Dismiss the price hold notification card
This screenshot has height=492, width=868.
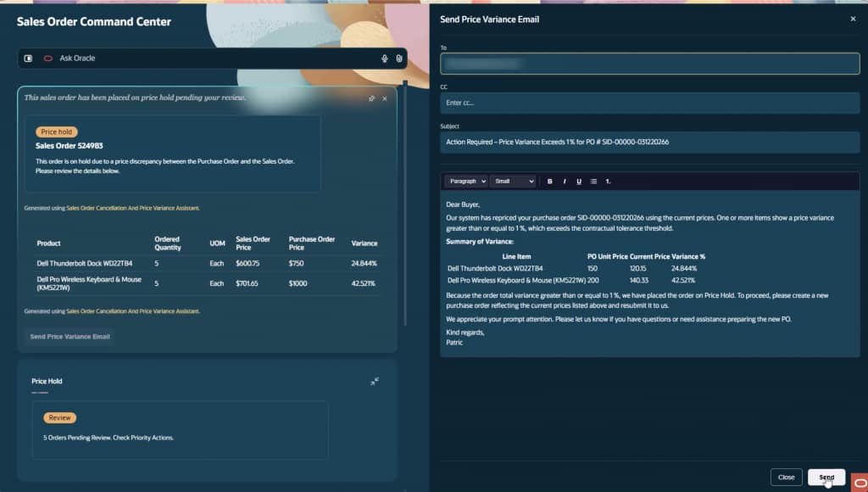tap(385, 98)
